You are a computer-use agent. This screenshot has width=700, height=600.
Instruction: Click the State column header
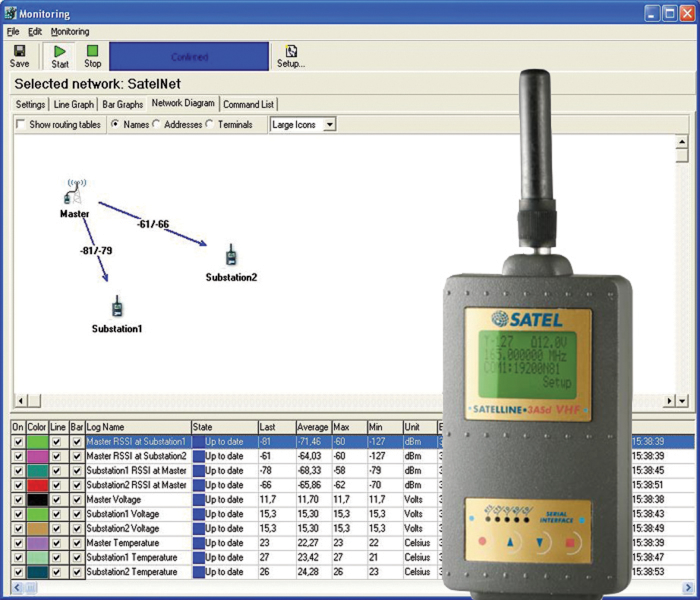tap(224, 427)
